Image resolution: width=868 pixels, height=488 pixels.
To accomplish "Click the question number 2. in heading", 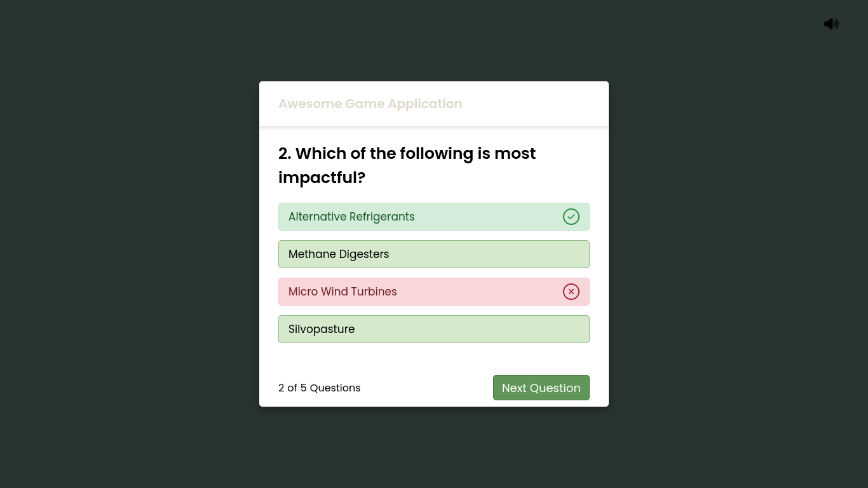I will 285,154.
